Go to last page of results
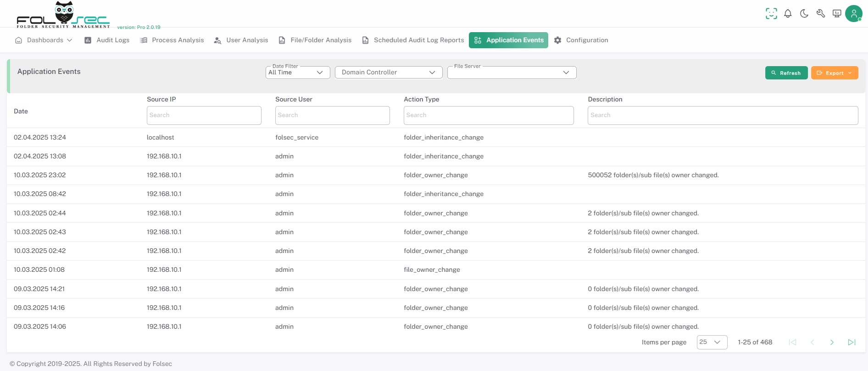This screenshot has width=868, height=371. point(851,342)
